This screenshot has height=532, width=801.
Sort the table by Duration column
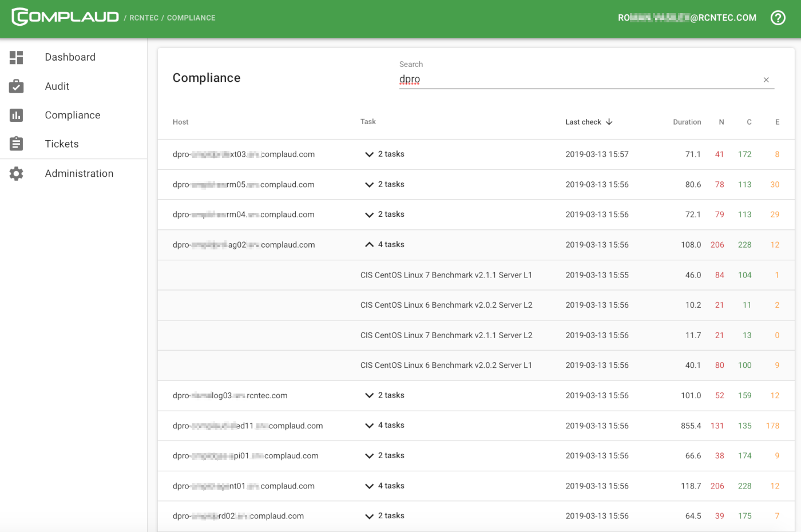pyautogui.click(x=687, y=122)
